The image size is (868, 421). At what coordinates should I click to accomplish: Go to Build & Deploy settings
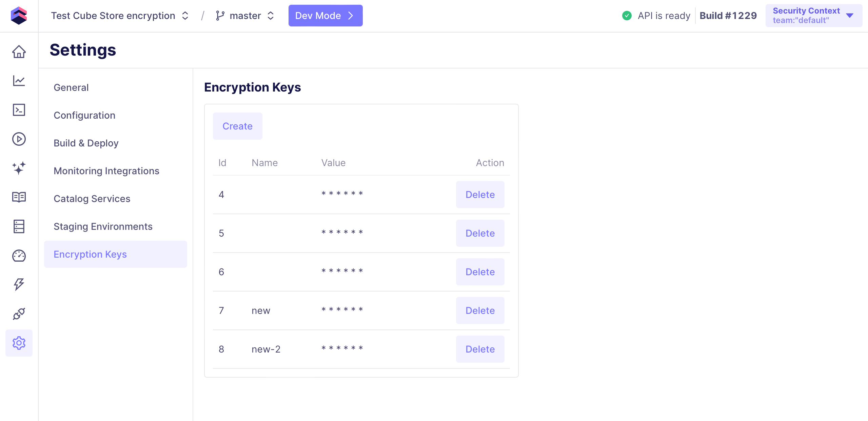(86, 143)
